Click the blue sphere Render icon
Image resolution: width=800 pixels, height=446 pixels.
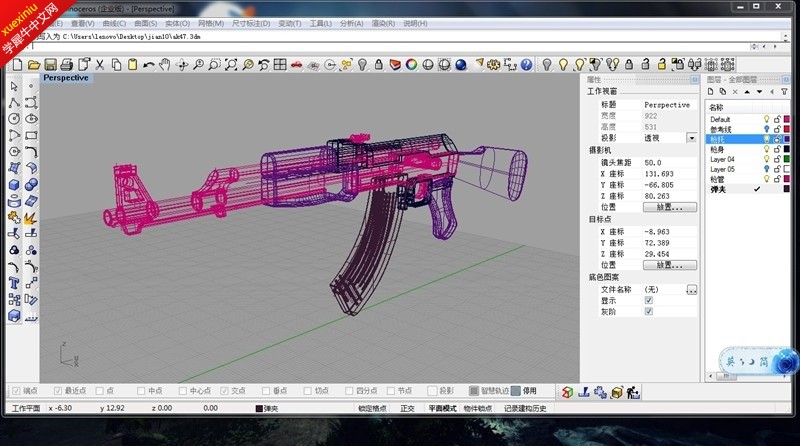pyautogui.click(x=461, y=64)
